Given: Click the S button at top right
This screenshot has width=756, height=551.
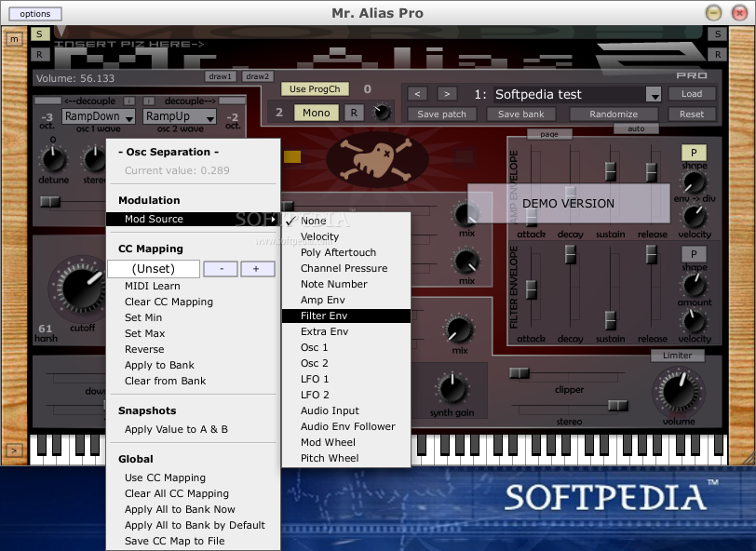Looking at the screenshot, I should point(718,34).
